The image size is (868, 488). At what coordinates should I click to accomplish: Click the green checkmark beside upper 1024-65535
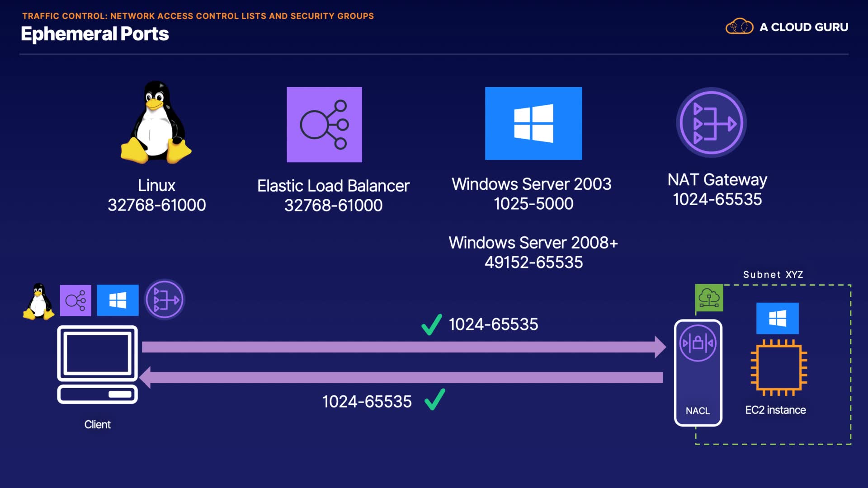[431, 324]
